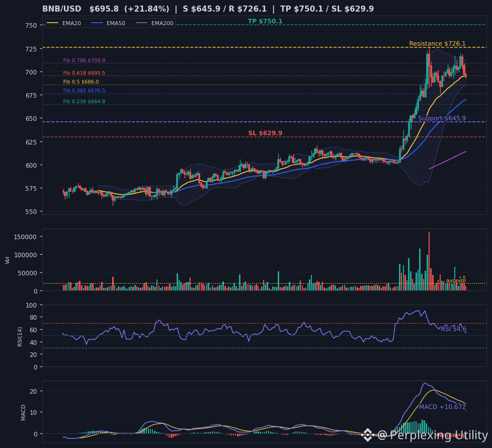Click the 40 tick on RSI axis
Screen dimensions: 492x448
[33, 342]
